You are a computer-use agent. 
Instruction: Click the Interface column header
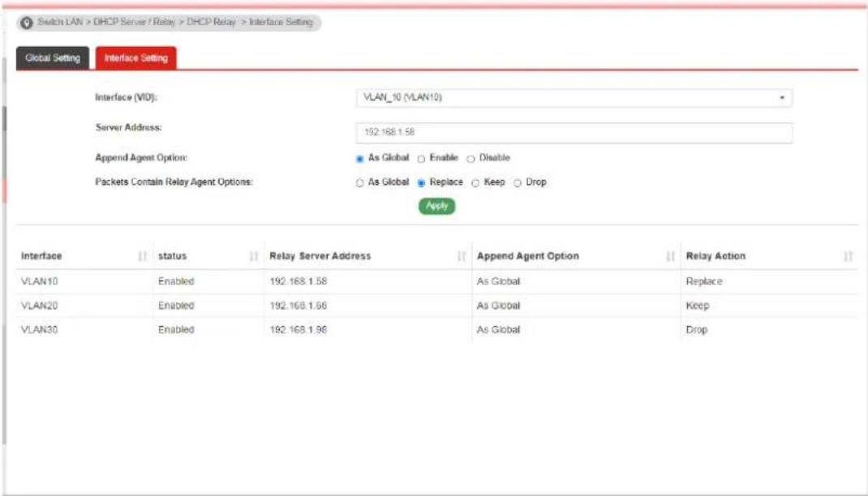point(41,256)
